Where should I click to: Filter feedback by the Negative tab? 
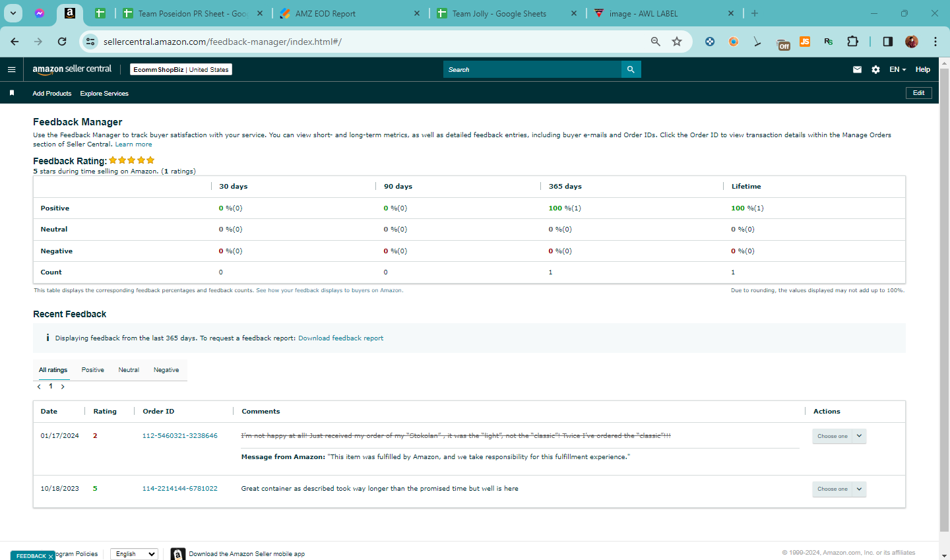(166, 370)
